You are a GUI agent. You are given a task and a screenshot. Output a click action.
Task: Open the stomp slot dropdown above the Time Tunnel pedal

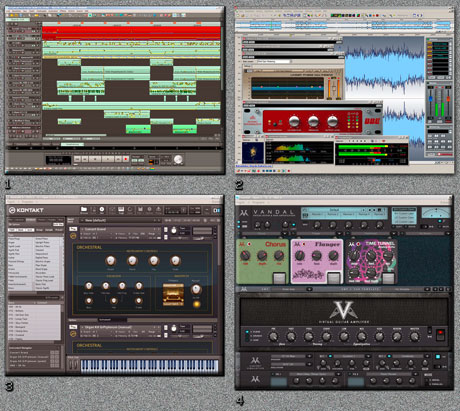click(393, 233)
